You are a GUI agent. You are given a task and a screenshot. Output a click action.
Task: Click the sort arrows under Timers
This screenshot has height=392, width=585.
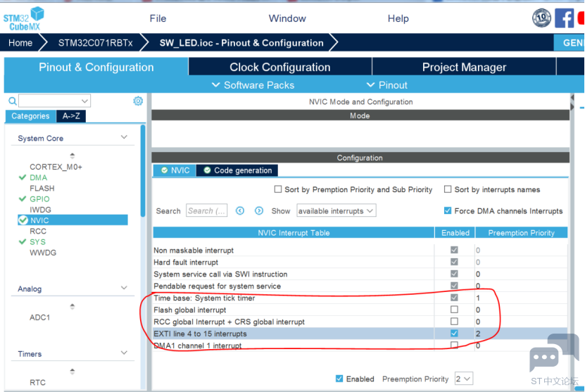click(x=73, y=371)
